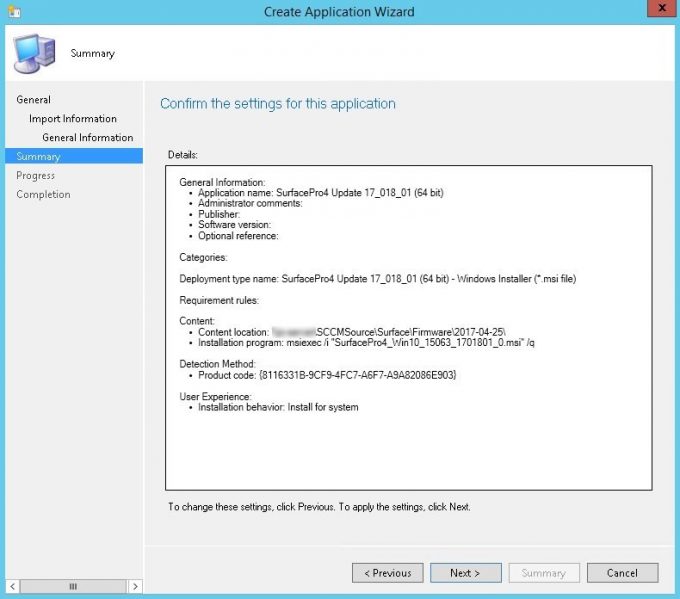680x599 pixels.
Task: Click the greyed-out Summary button
Action: 543,573
